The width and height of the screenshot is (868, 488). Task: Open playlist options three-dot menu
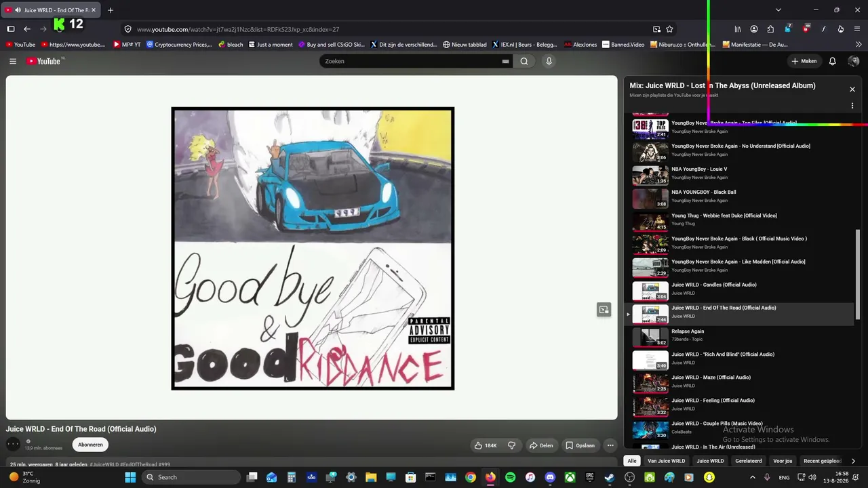tap(852, 106)
